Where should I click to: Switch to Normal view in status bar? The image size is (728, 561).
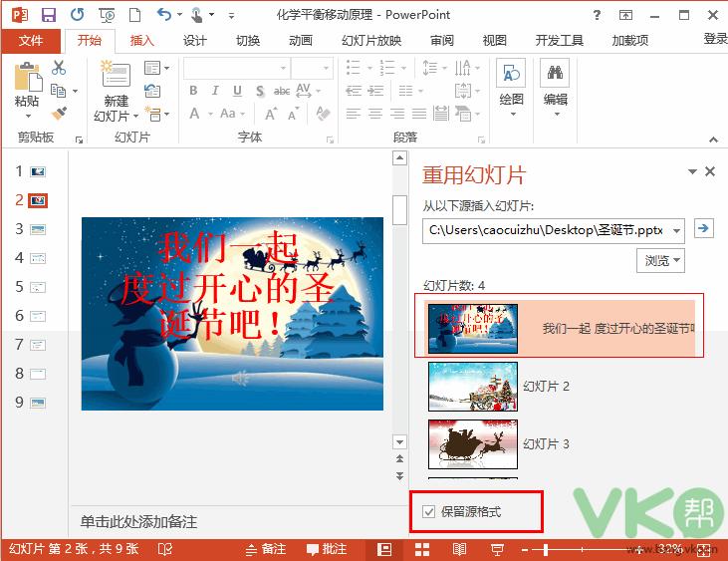click(384, 550)
